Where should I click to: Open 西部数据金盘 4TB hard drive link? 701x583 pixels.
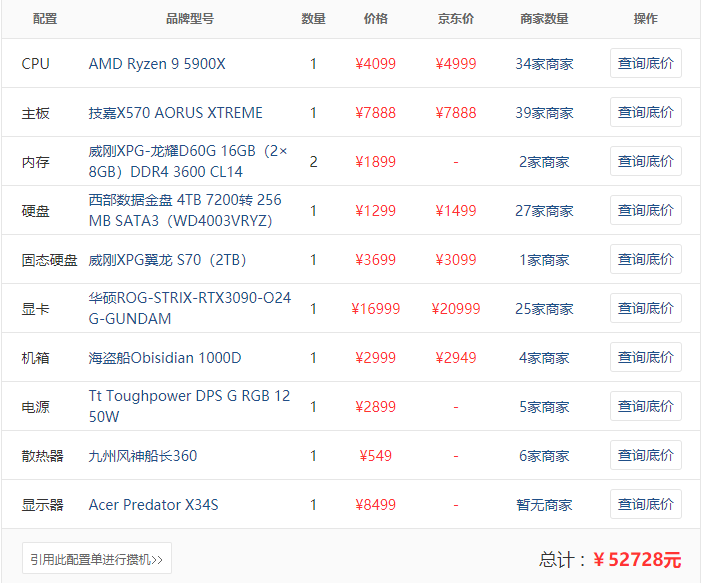coord(185,210)
